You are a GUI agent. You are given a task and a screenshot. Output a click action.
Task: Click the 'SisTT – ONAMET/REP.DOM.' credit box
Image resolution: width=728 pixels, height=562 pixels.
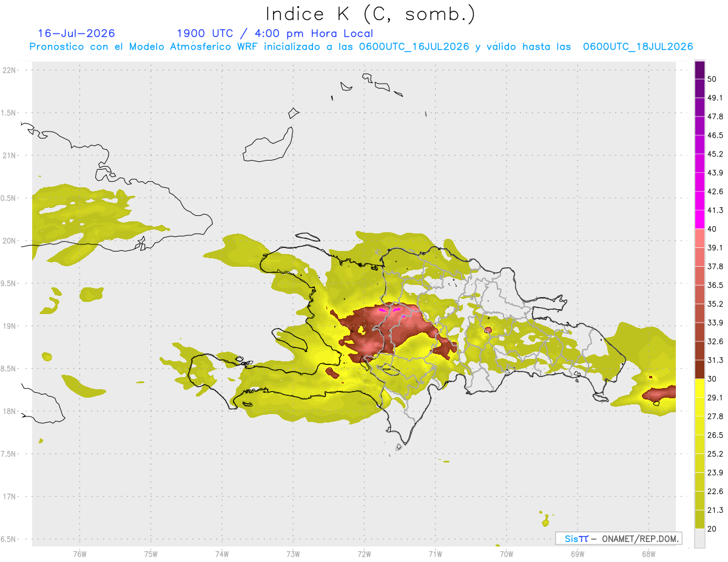click(618, 538)
